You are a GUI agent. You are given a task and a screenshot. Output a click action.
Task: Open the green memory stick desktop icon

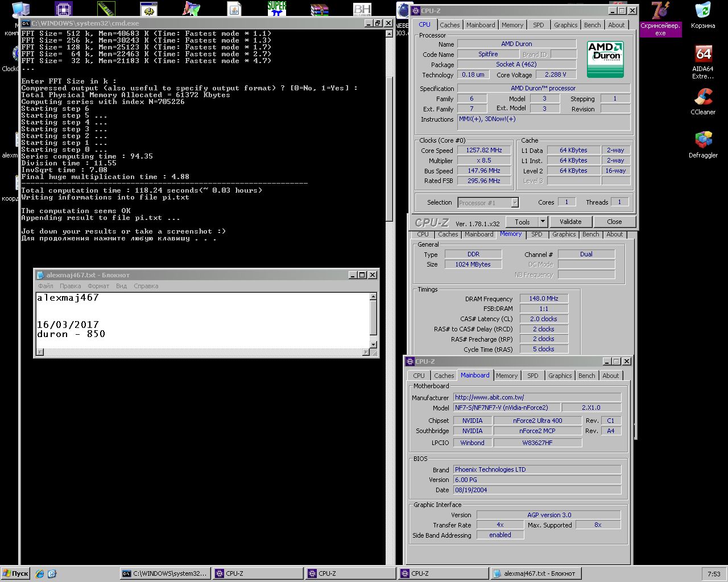pos(106,9)
